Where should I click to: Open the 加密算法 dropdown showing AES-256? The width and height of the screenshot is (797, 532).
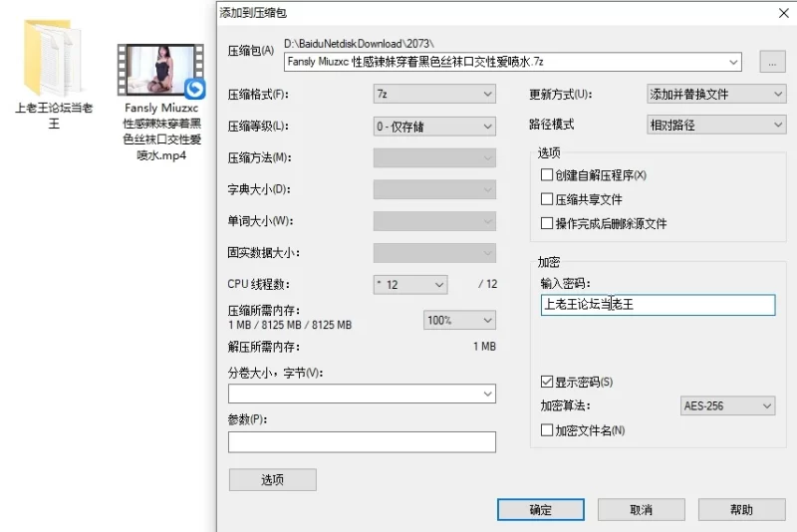(727, 406)
